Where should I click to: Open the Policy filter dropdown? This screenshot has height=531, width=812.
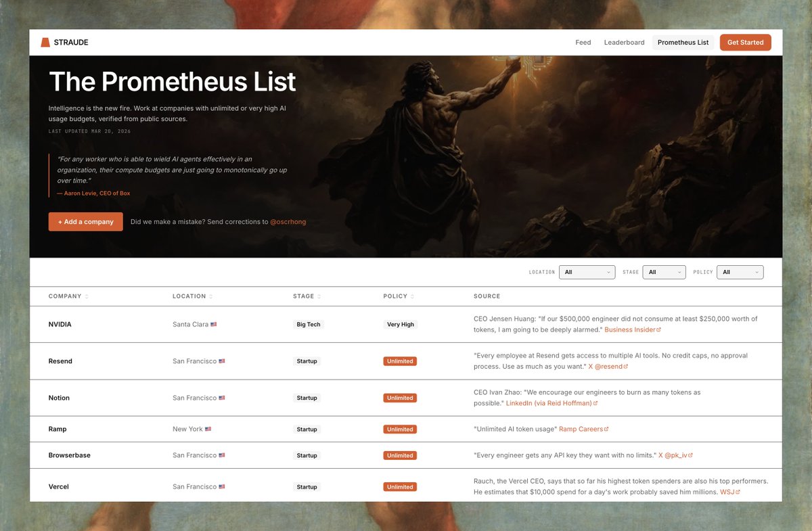coord(740,272)
